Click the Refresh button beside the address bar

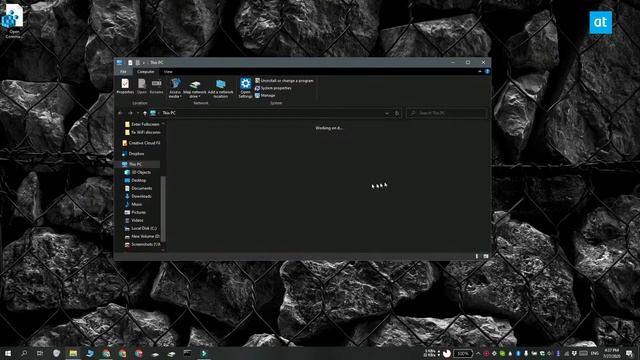[397, 113]
